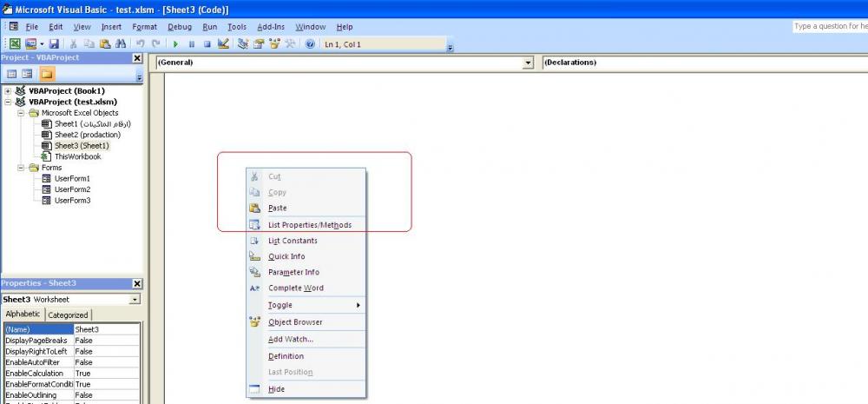Choose Complete Word in context menu

coord(306,288)
